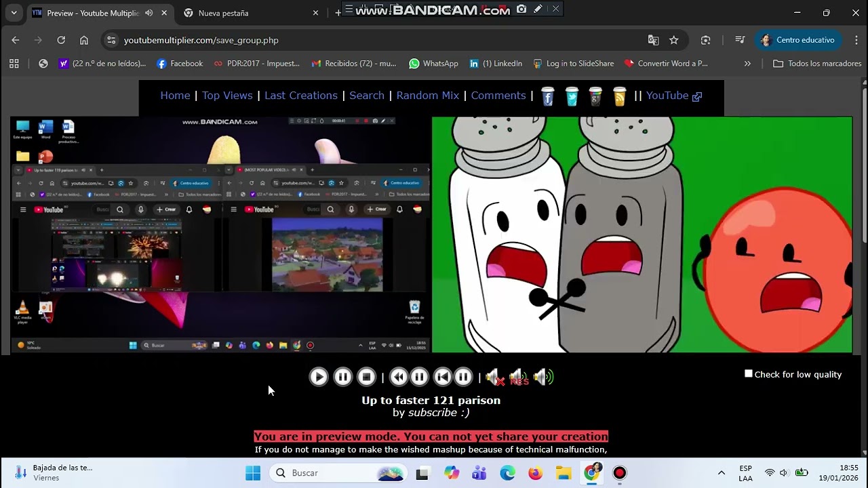Bookmark this page with the star icon
Screen dimensions: 868x488
pyautogui.click(x=674, y=40)
